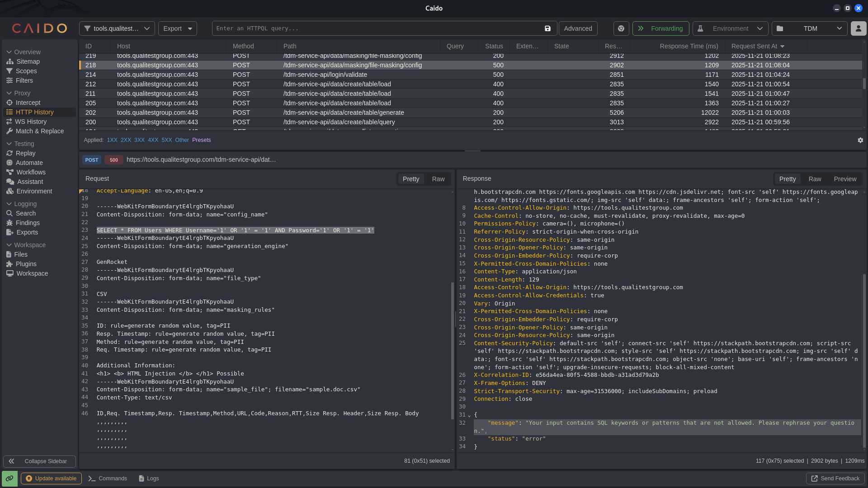Switch request view to Raw tab
Screen dimensions: 868x488
[438, 179]
